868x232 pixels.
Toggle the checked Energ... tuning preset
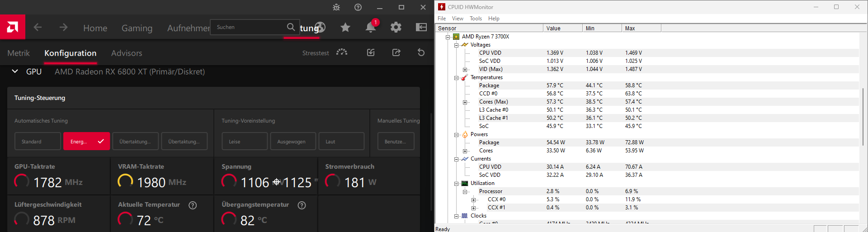[86, 141]
